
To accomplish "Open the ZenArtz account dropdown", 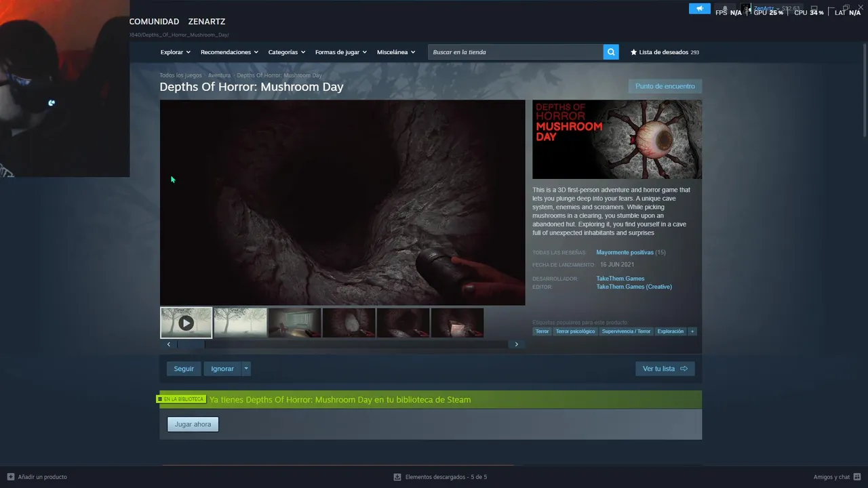I will pyautogui.click(x=777, y=9).
